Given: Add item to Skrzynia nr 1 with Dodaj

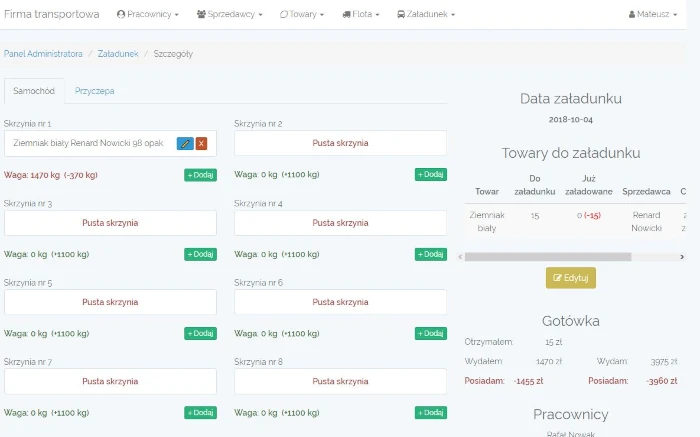Looking at the screenshot, I should [x=200, y=175].
